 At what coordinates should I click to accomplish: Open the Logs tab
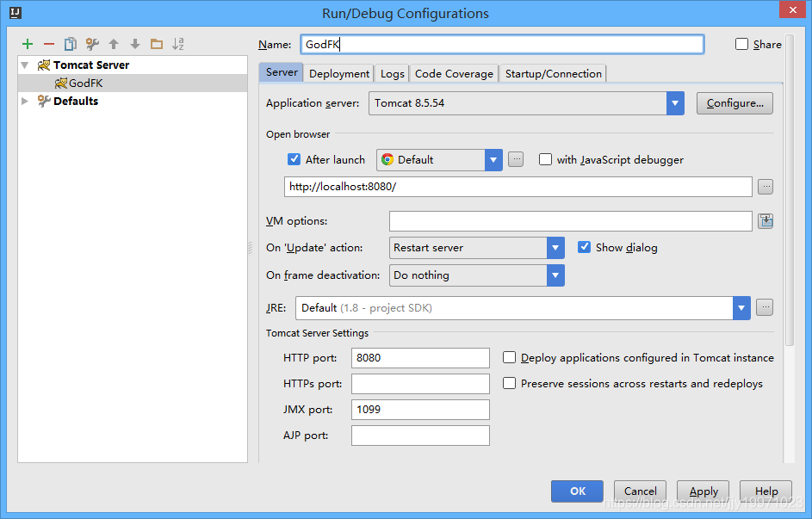pos(392,73)
